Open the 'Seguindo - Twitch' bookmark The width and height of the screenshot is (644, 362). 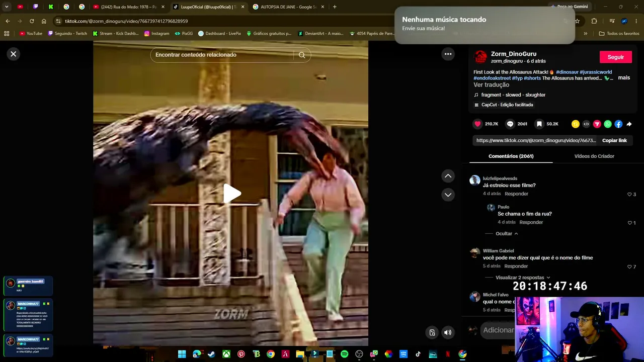coord(67,34)
